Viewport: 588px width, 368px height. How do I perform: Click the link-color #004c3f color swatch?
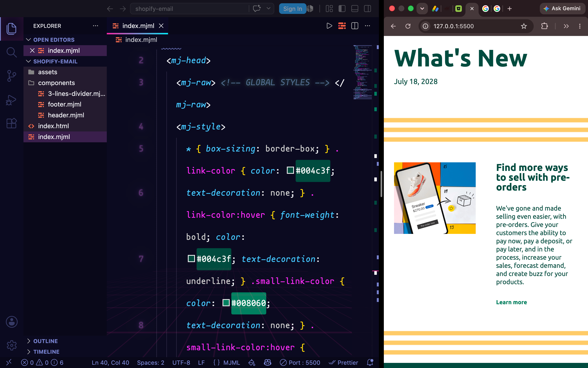pos(290,170)
